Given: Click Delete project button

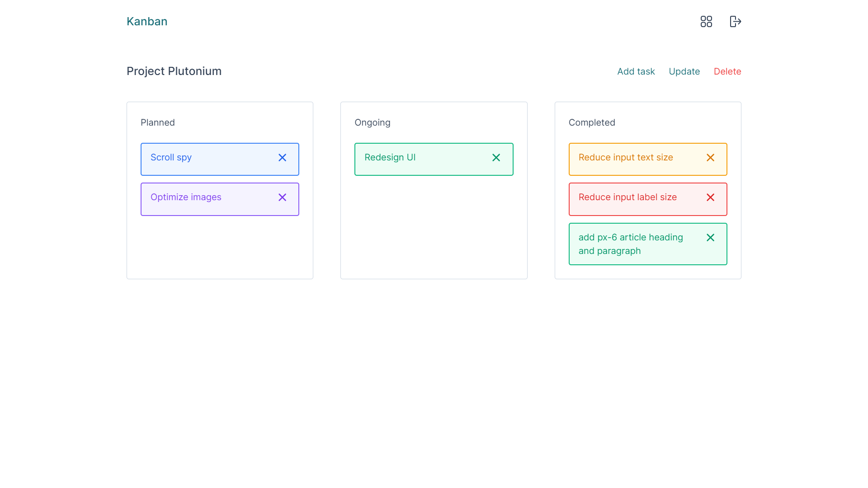Looking at the screenshot, I should (727, 71).
